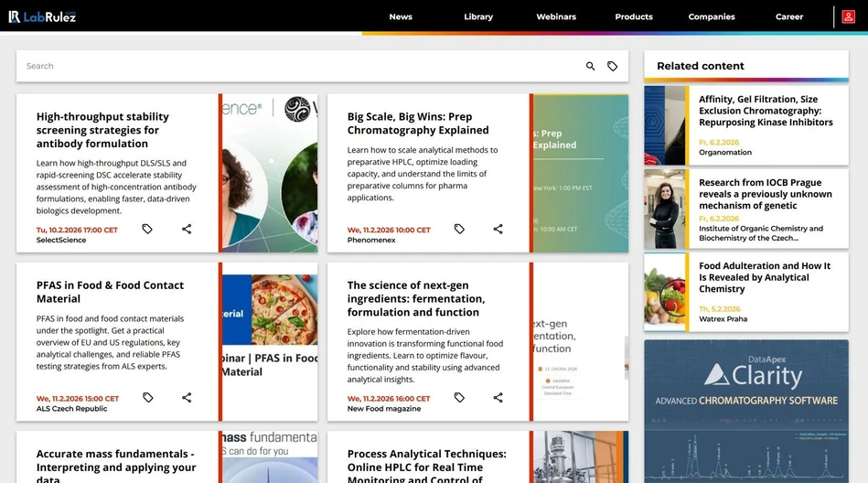Tag the antibody formulation webinar card

147,229
